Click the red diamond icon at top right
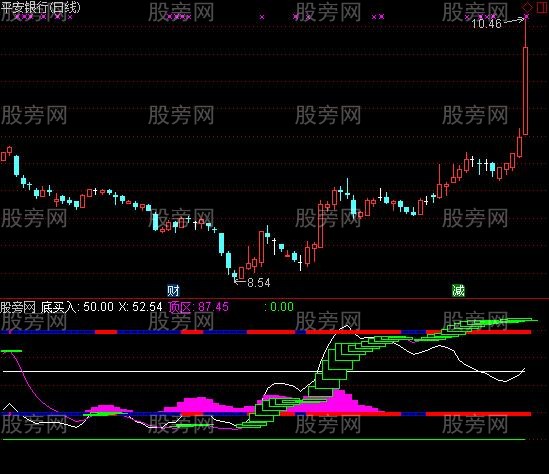The height and width of the screenshot is (474, 549). click(527, 7)
